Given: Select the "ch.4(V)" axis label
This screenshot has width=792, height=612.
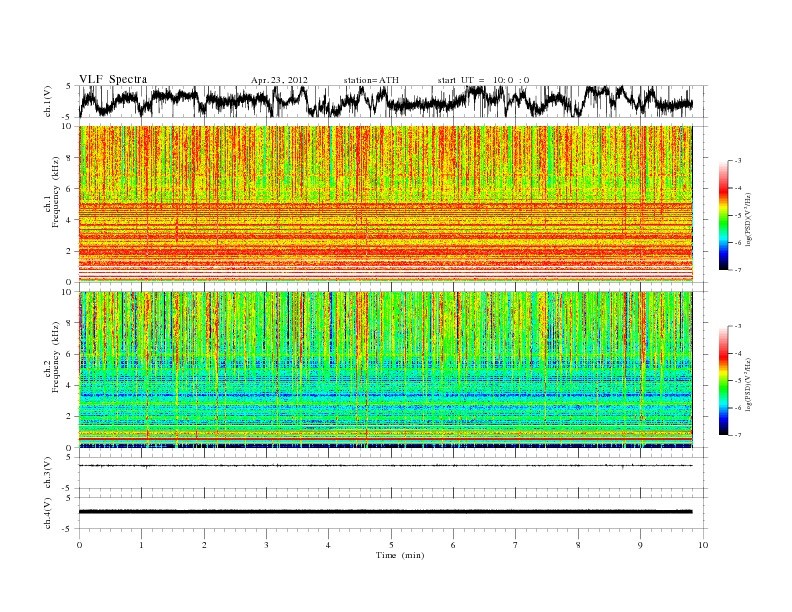Looking at the screenshot, I should [48, 514].
